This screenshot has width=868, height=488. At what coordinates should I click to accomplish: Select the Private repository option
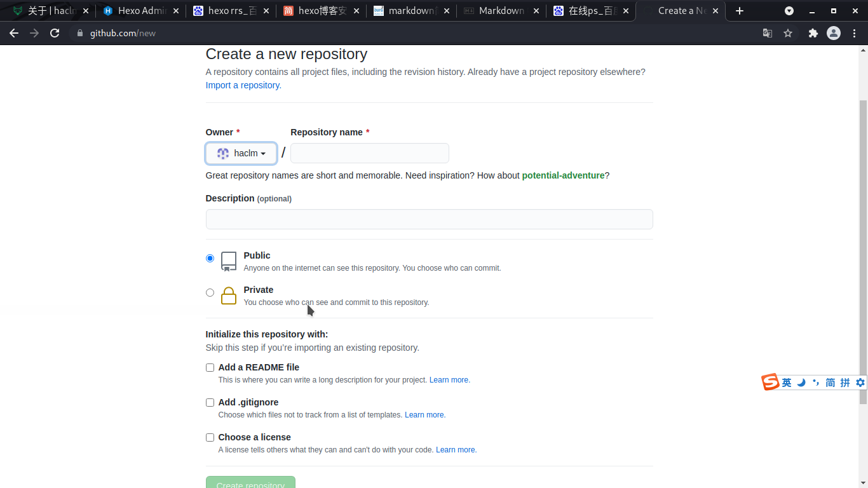click(x=210, y=293)
